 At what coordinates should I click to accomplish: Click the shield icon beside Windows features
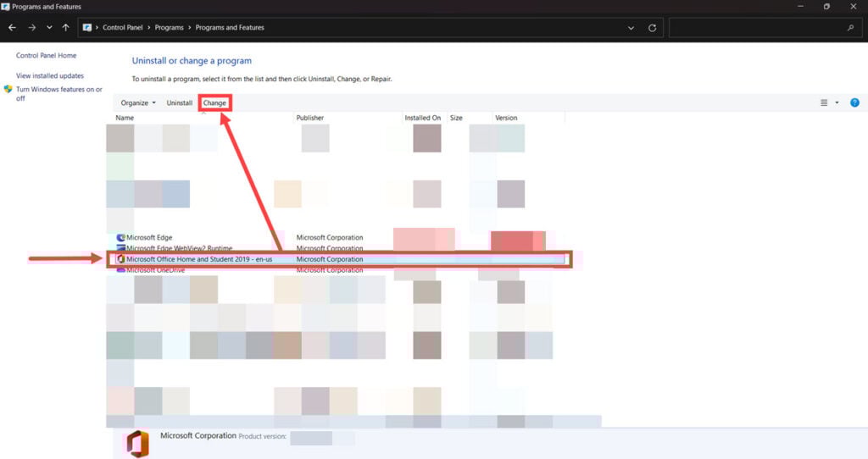(8, 89)
